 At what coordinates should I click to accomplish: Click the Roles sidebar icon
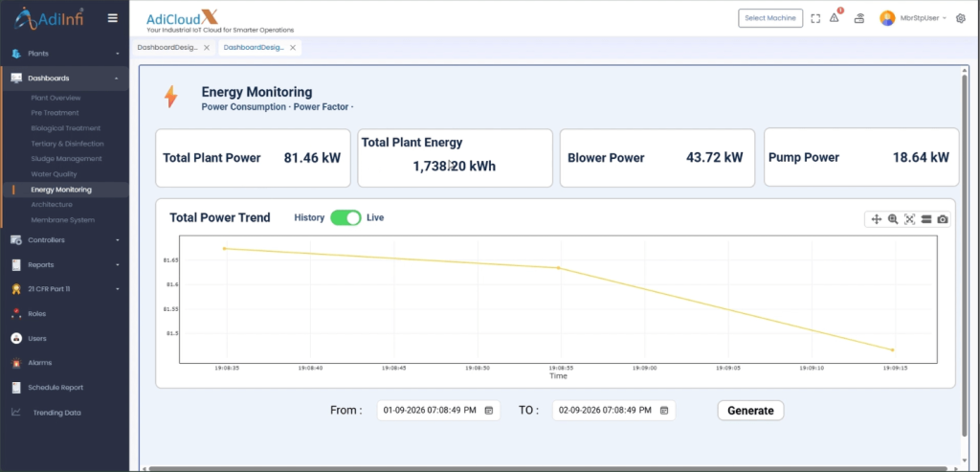point(16,314)
